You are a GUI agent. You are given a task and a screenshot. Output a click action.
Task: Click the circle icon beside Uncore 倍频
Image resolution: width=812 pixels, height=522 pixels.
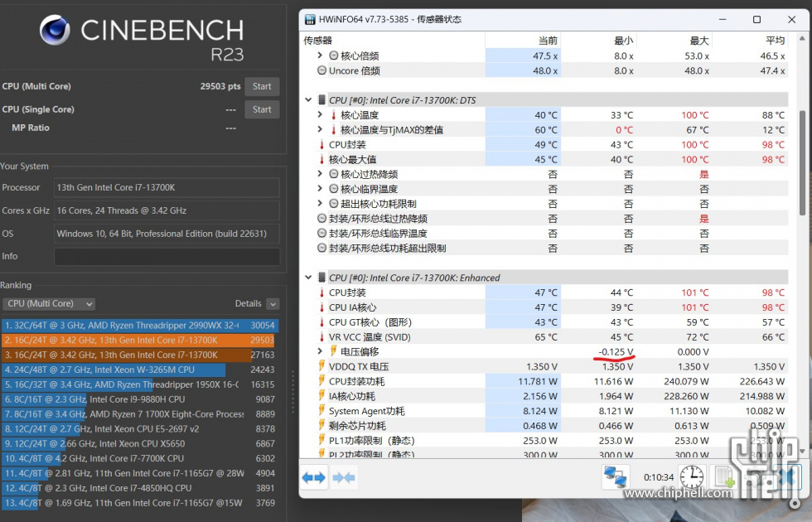coord(321,70)
